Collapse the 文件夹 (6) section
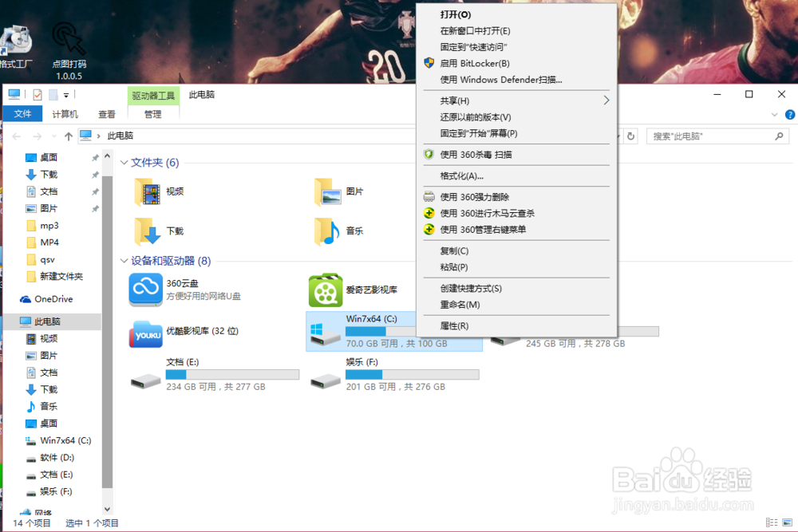Viewport: 798px width, 532px height. point(124,162)
